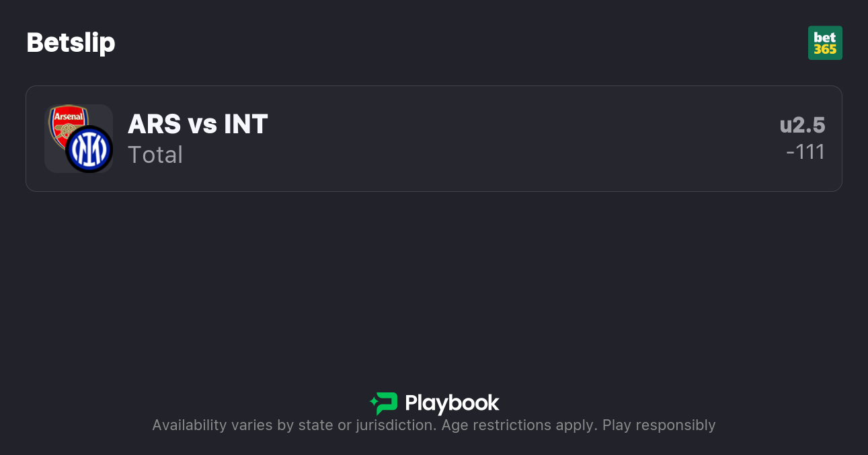The width and height of the screenshot is (868, 455).
Task: Click the Total market label
Action: point(155,155)
